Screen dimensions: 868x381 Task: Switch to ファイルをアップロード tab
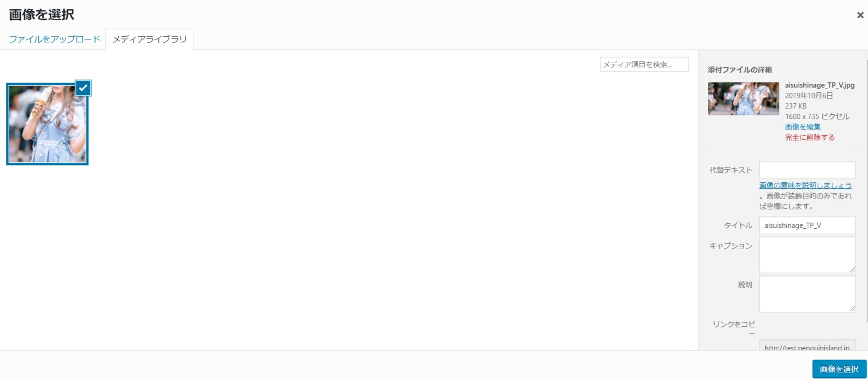point(55,39)
